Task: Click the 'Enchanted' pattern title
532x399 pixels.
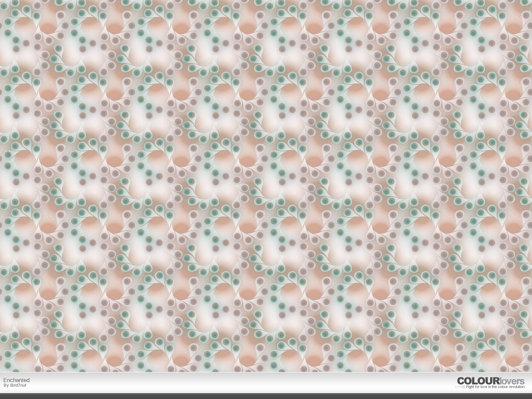Action: pos(16,380)
